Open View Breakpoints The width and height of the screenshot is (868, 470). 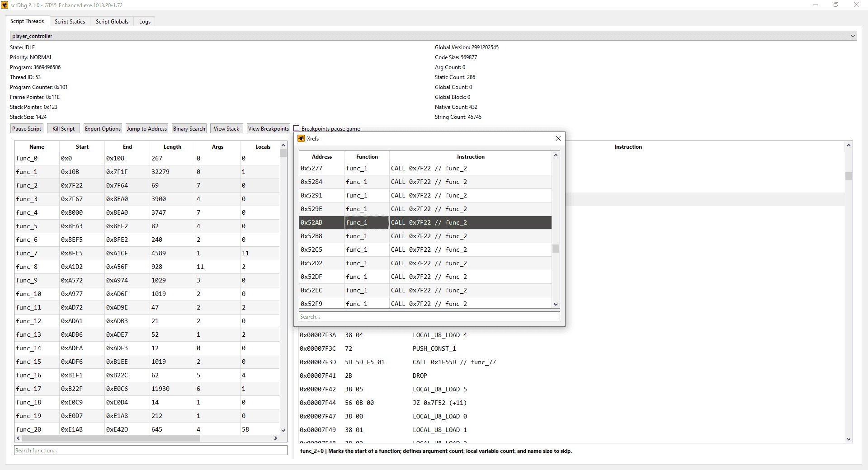[268, 128]
